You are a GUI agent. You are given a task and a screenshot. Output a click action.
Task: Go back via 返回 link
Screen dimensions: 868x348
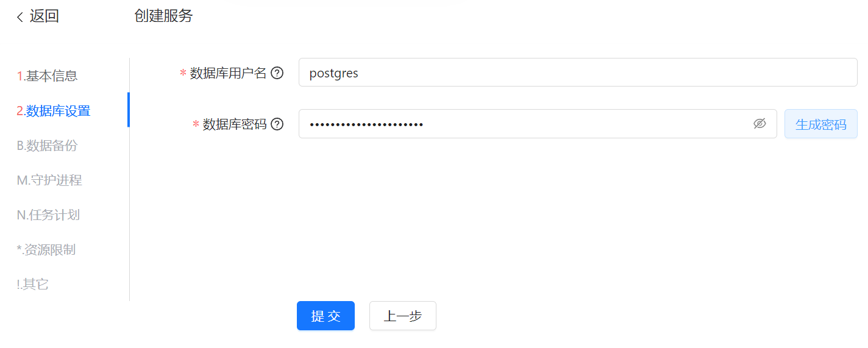pos(44,16)
